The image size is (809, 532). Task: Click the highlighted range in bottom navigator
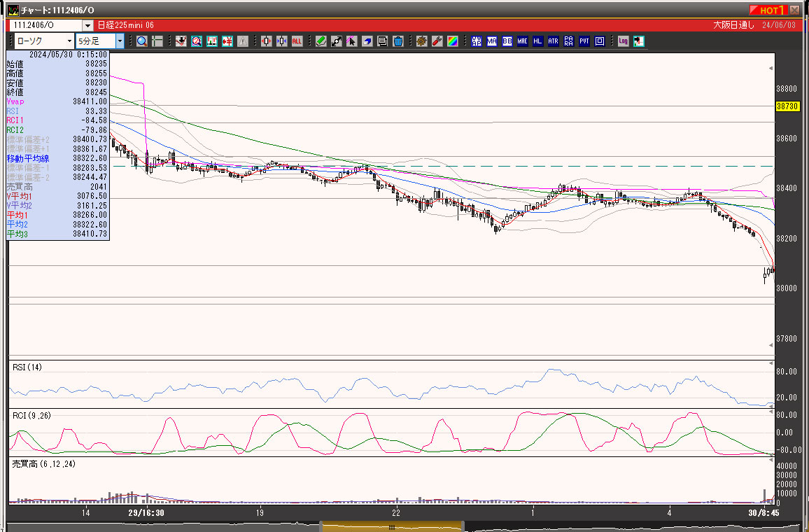click(392, 527)
